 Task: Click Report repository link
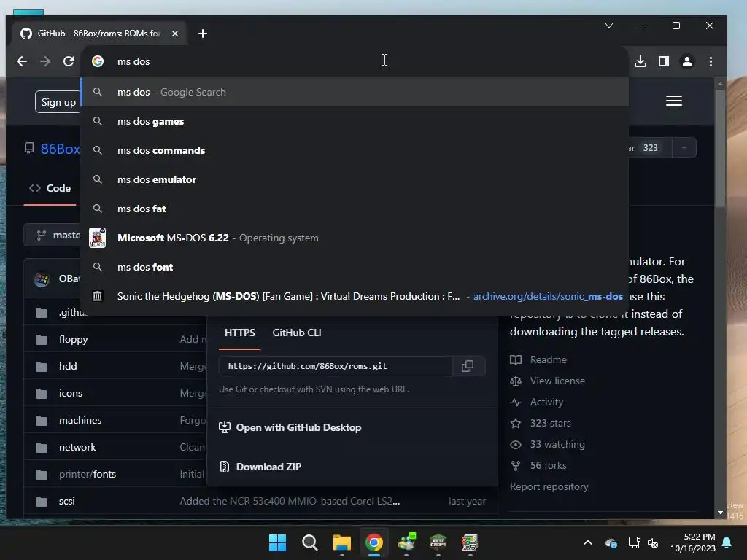pos(549,486)
